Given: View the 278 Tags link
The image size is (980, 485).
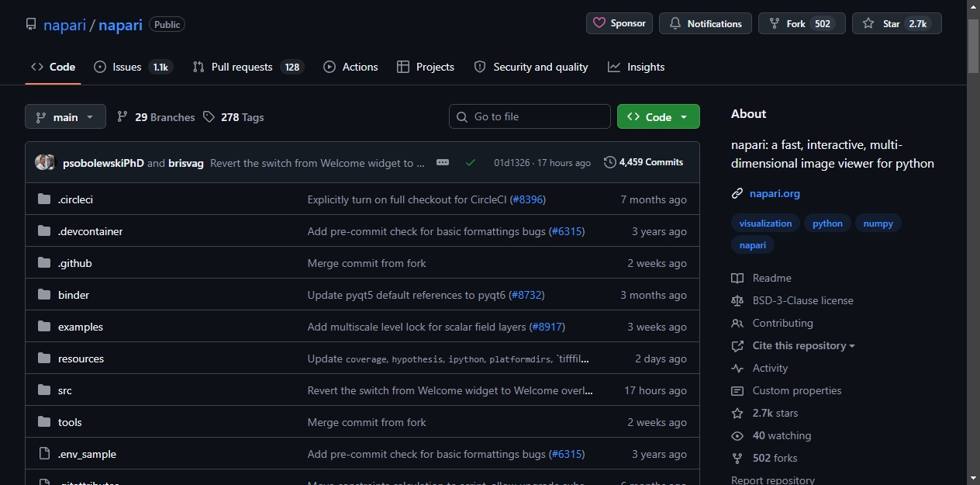Looking at the screenshot, I should coord(233,117).
